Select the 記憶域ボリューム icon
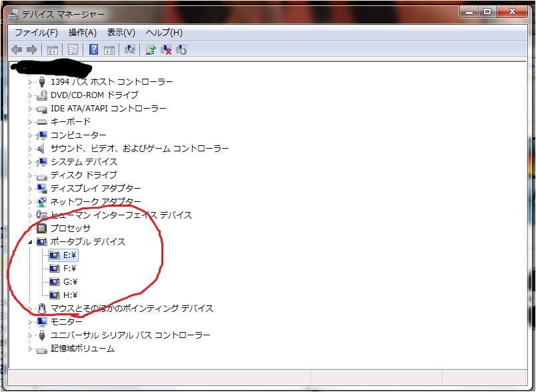 [42, 350]
